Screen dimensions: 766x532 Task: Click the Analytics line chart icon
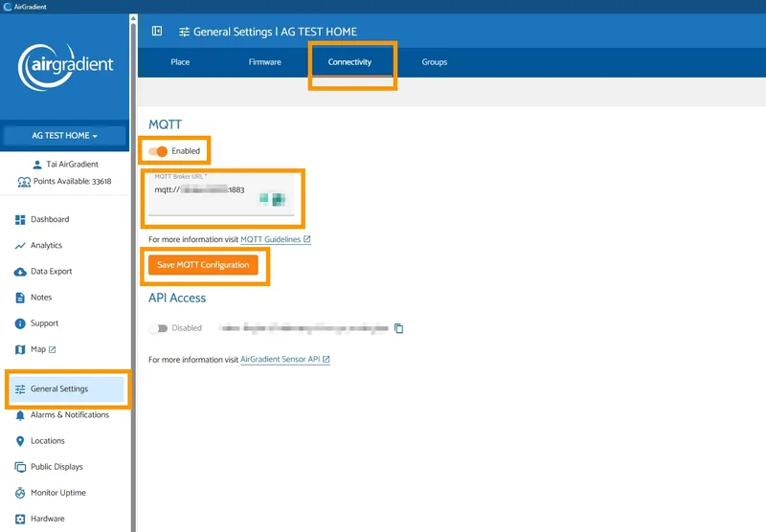coord(20,246)
